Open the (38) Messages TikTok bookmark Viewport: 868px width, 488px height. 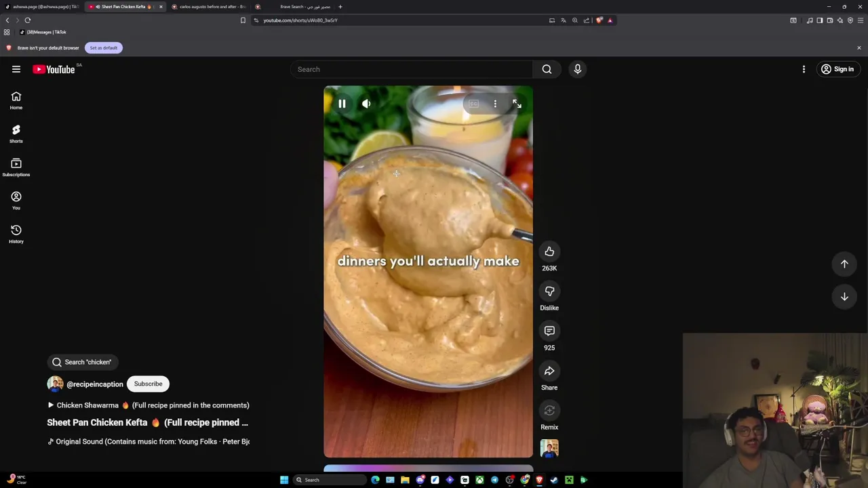(43, 32)
